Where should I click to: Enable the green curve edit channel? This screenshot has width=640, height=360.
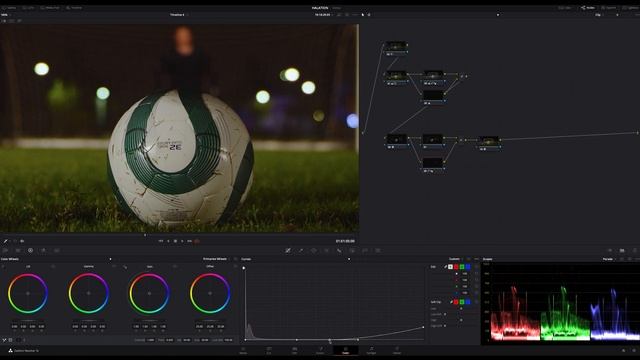[462, 267]
